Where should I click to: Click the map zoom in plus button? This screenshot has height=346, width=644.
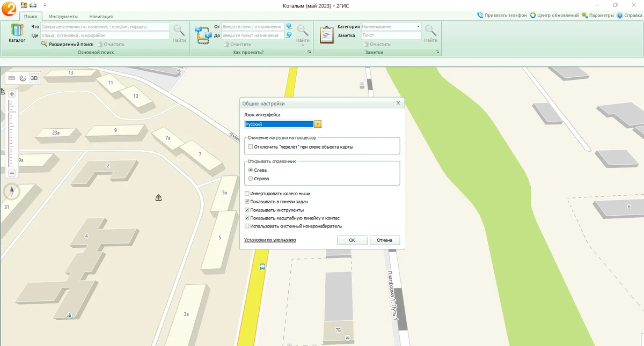pyautogui.click(x=12, y=94)
